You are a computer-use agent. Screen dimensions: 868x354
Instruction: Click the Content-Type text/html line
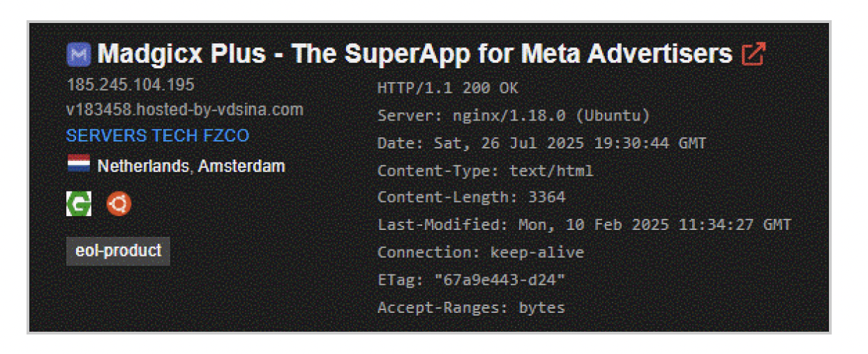485,171
